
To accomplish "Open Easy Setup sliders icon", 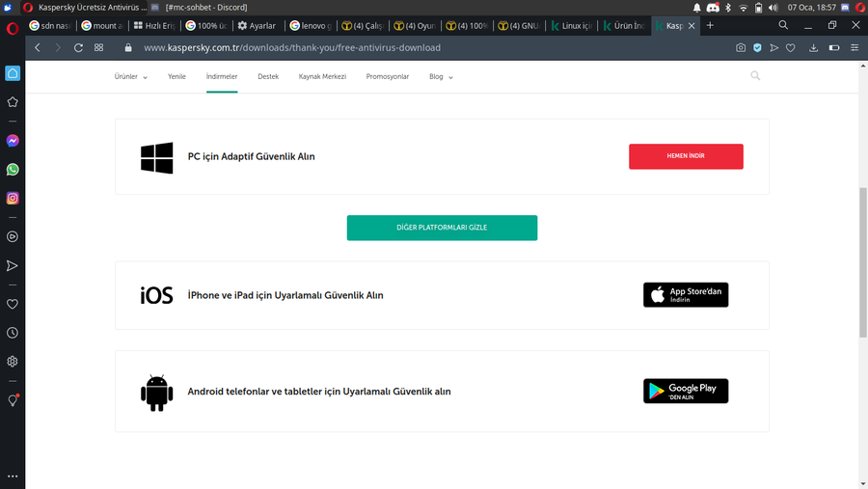I will [854, 47].
